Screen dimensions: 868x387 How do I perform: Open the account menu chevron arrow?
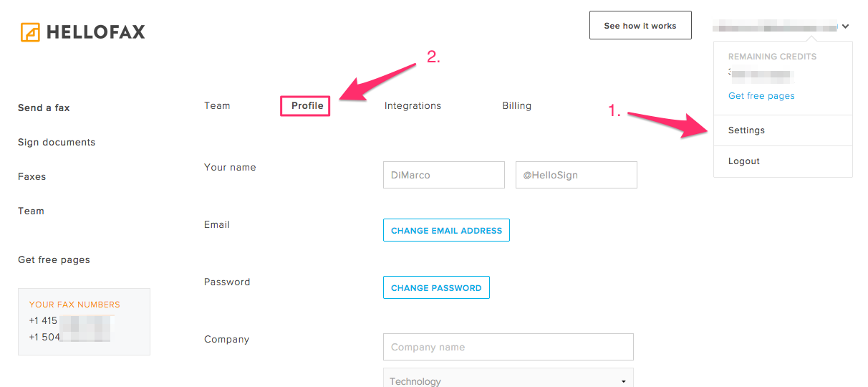pos(846,27)
